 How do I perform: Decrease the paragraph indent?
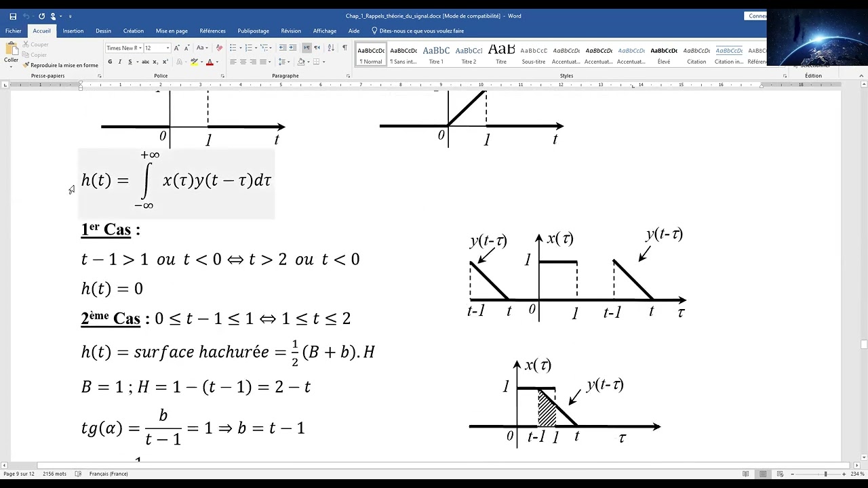283,48
